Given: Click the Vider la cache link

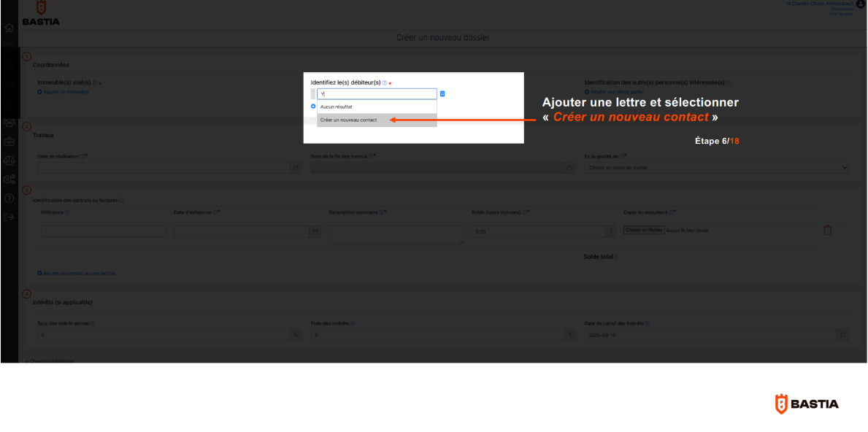Looking at the screenshot, I should (842, 14).
